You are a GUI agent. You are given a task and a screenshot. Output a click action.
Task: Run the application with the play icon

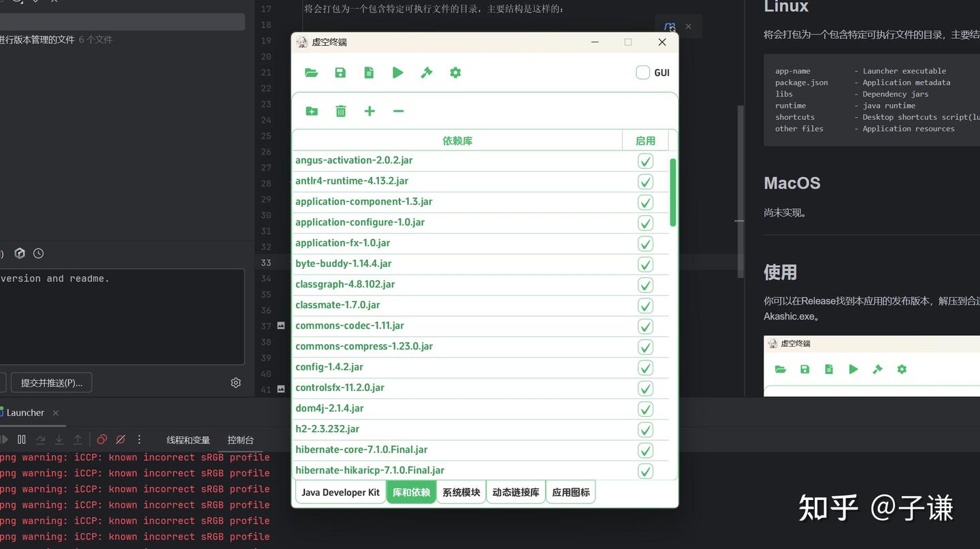coord(397,73)
